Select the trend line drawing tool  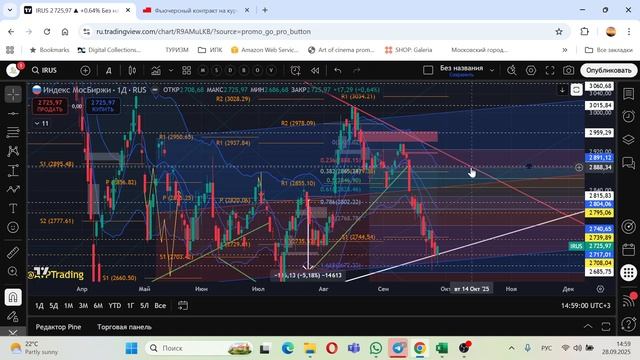coord(13,113)
